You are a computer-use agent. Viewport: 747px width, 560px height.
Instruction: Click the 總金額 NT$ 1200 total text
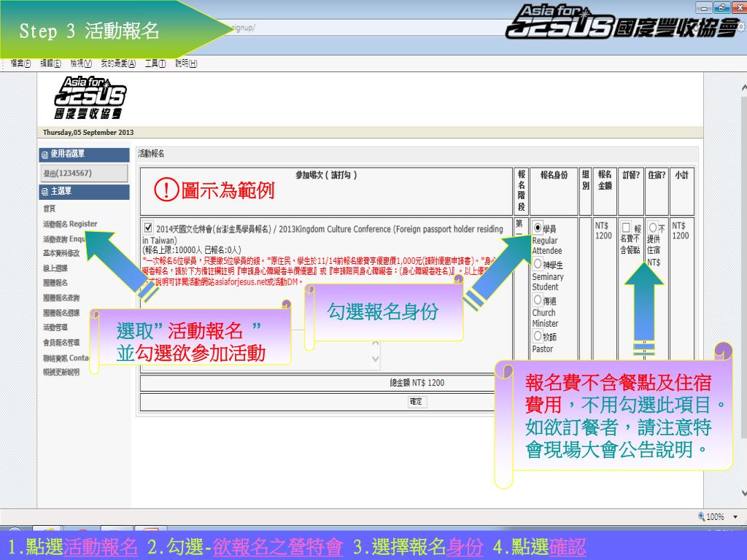[417, 383]
